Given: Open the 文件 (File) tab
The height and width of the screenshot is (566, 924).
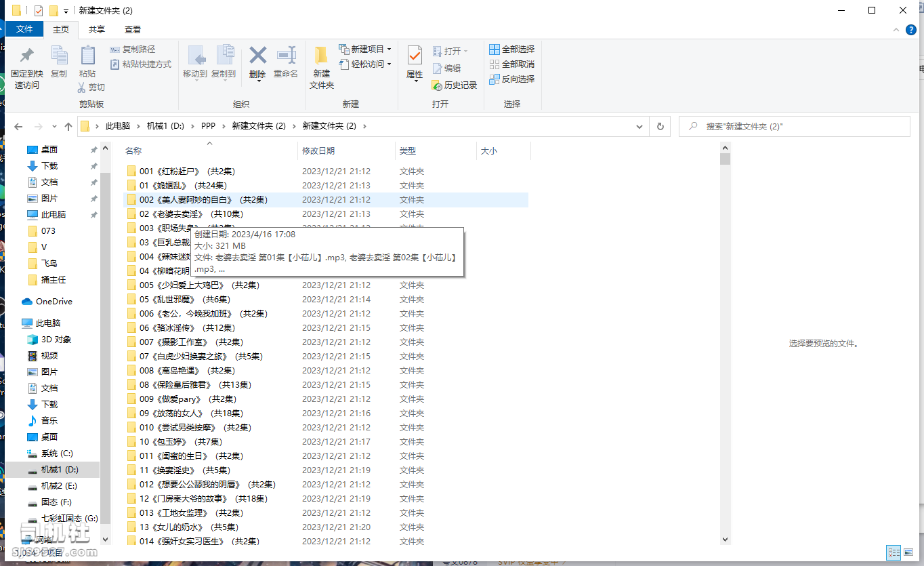Looking at the screenshot, I should tap(24, 29).
